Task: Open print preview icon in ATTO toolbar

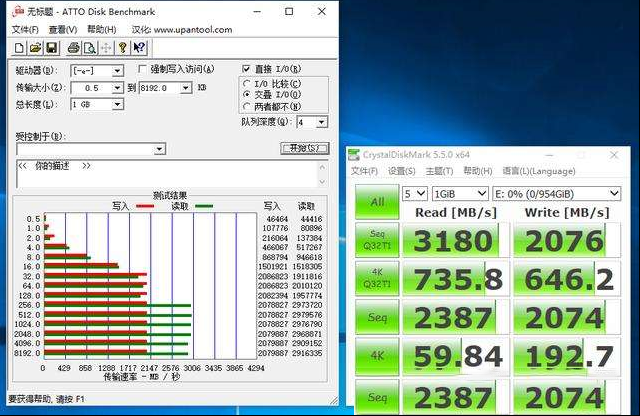Action: (x=90, y=48)
